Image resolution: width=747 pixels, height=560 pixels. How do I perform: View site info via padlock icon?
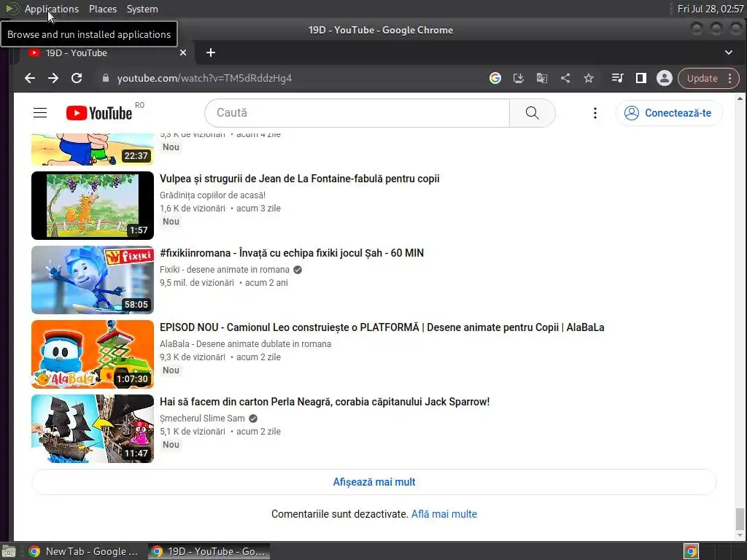point(106,78)
